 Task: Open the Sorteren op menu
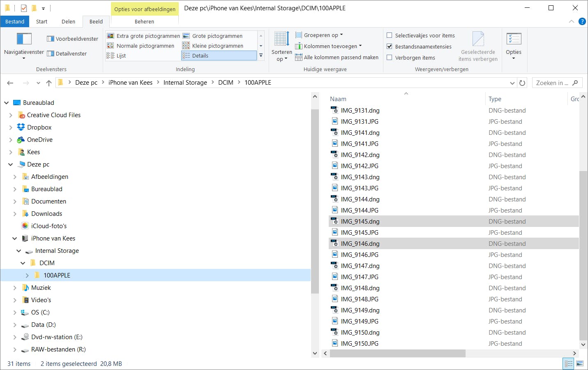tap(281, 46)
